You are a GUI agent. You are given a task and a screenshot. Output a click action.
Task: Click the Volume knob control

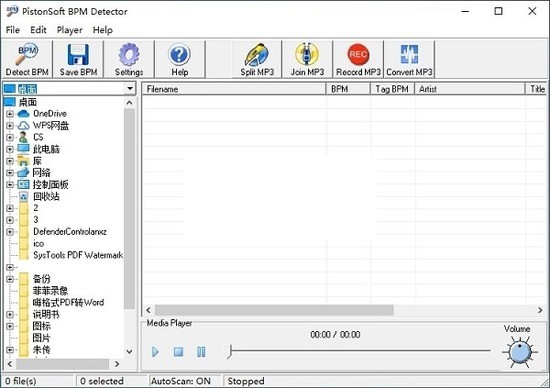(519, 352)
